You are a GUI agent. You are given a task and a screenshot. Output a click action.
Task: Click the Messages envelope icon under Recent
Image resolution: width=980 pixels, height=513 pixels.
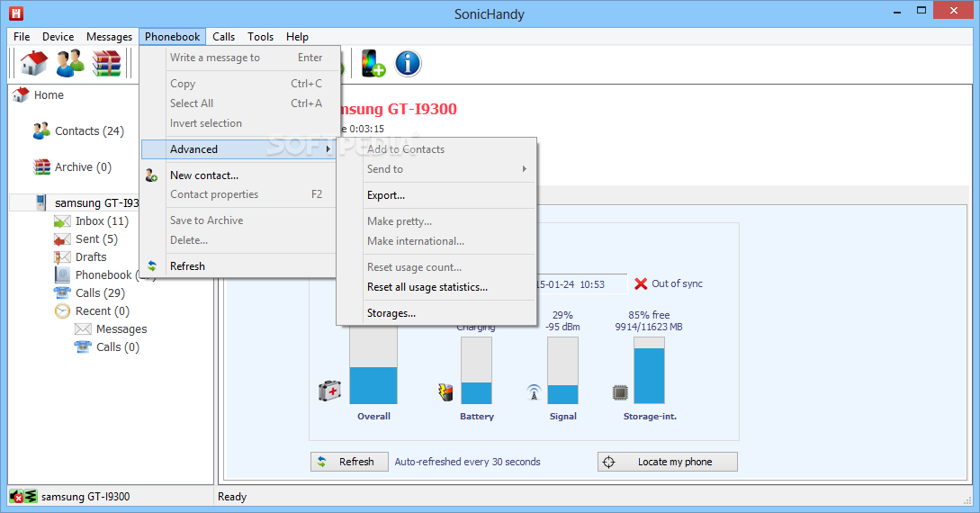[83, 328]
